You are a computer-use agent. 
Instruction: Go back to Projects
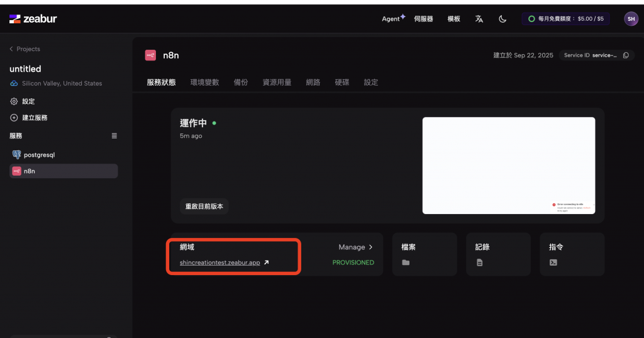pyautogui.click(x=25, y=49)
